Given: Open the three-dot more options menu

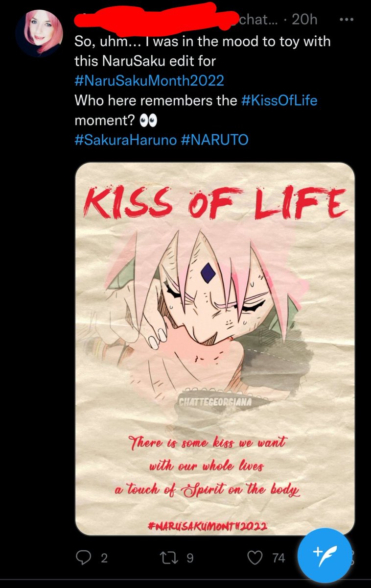Looking at the screenshot, I should tap(346, 20).
